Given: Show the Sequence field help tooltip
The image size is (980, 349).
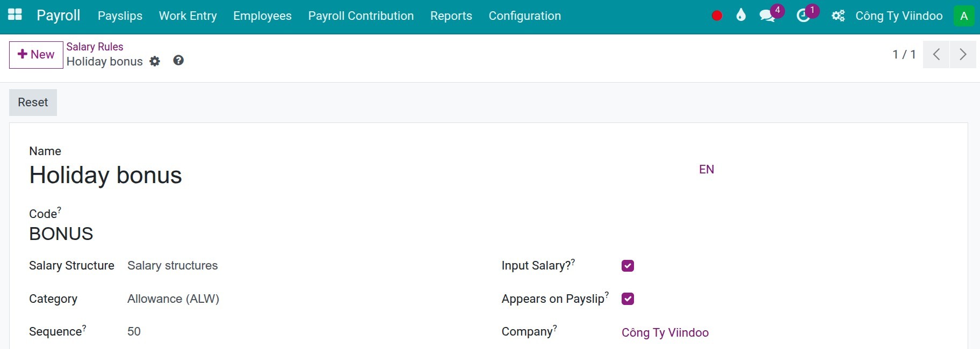Looking at the screenshot, I should click(84, 327).
